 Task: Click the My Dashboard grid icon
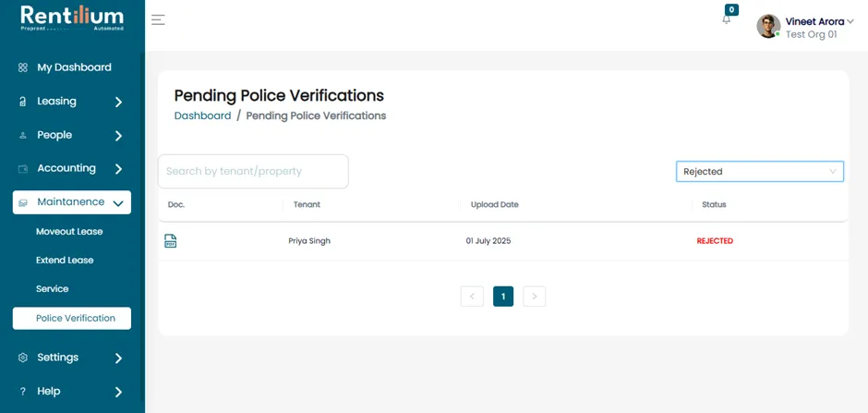[x=23, y=67]
